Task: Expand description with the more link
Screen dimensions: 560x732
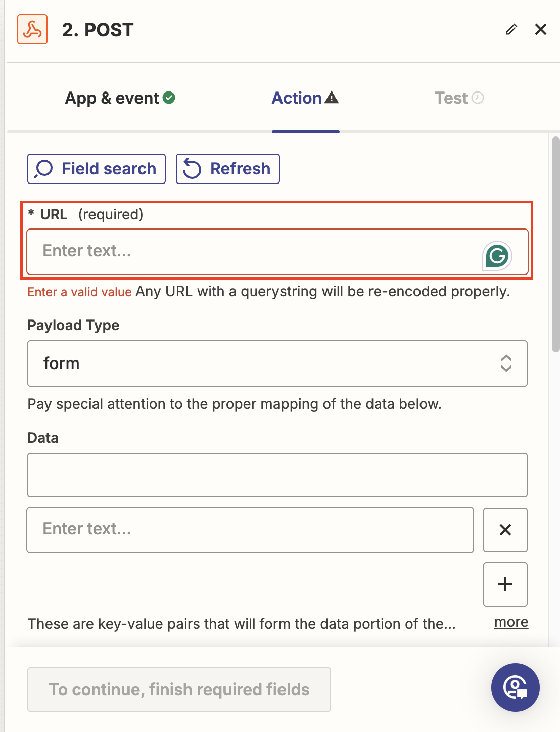Action: pos(511,622)
